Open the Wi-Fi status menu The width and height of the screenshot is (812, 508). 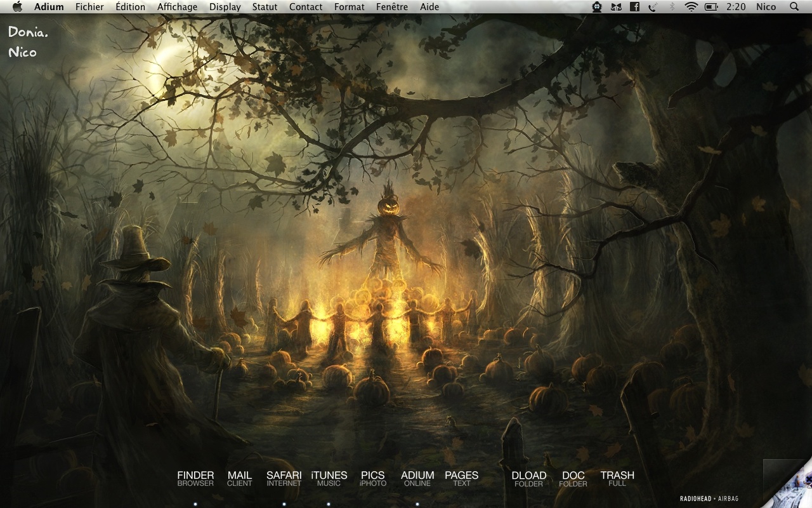click(x=691, y=7)
